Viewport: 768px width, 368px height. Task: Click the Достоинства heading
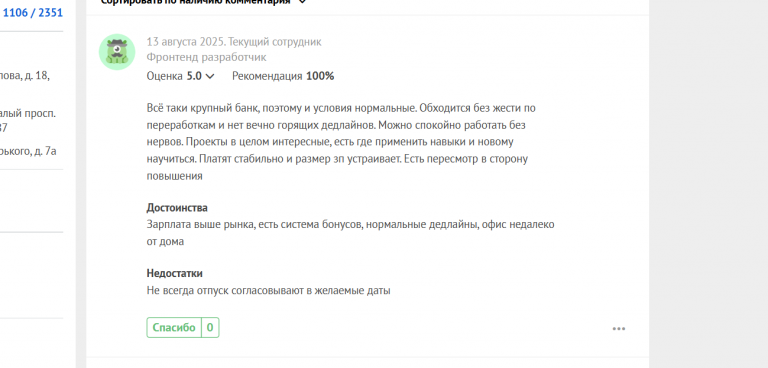pyautogui.click(x=177, y=207)
